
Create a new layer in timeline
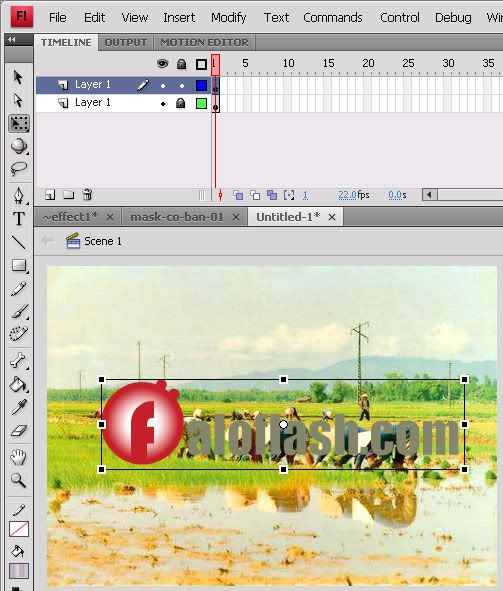tap(50, 195)
